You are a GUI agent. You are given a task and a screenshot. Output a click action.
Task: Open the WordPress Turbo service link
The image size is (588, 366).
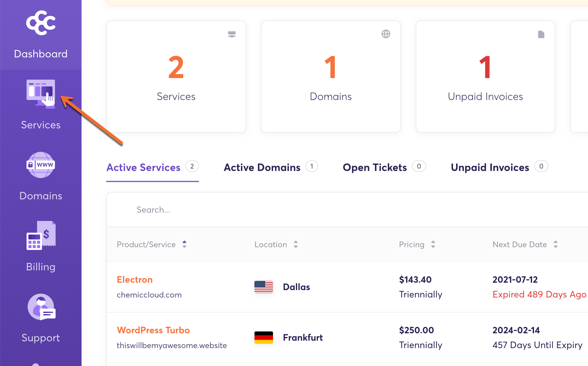[x=153, y=330]
